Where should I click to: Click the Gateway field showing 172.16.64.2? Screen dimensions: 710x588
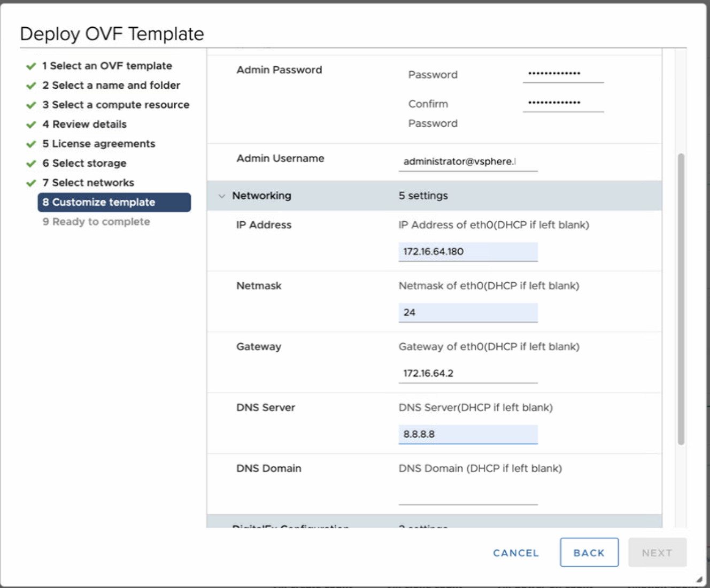coord(468,374)
